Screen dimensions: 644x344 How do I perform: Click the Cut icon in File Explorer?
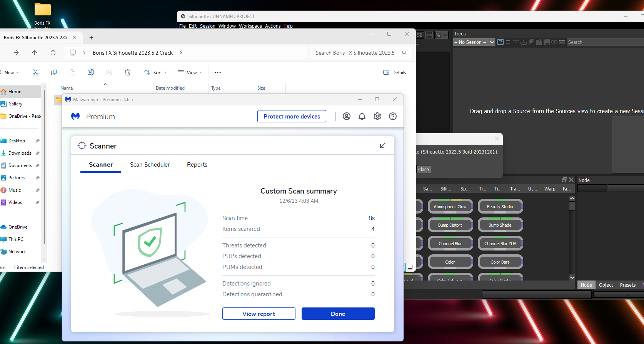click(x=35, y=72)
